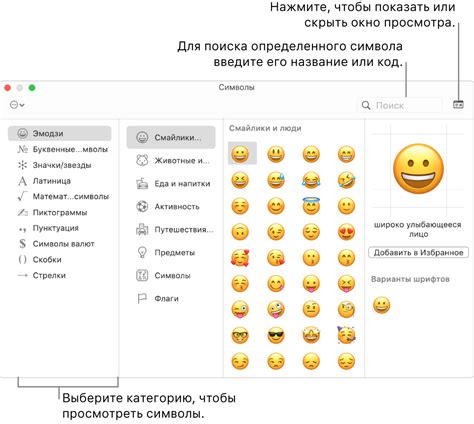Select the squinting face with tongue emoji

pyautogui.click(x=346, y=284)
